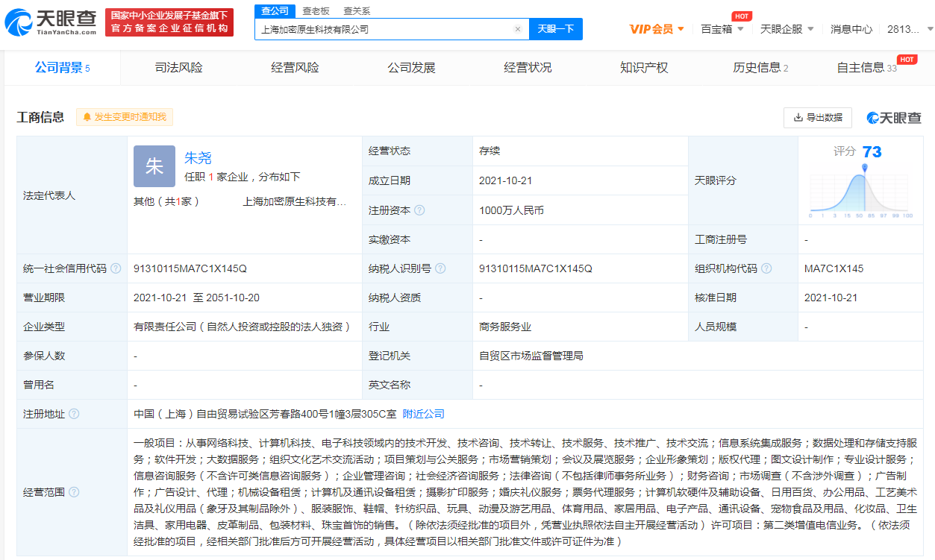This screenshot has height=560, width=935.
Task: Open the 天眼评分 score distribution chart
Action: point(862,192)
